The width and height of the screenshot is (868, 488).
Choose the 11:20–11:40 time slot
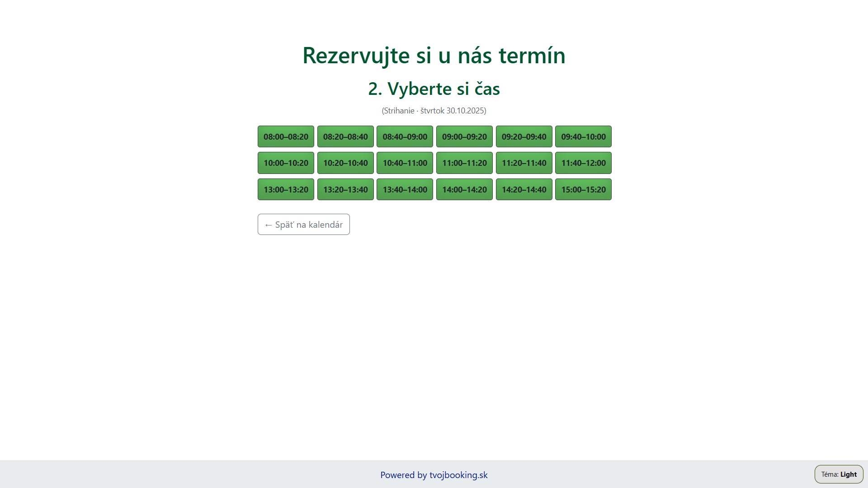524,163
